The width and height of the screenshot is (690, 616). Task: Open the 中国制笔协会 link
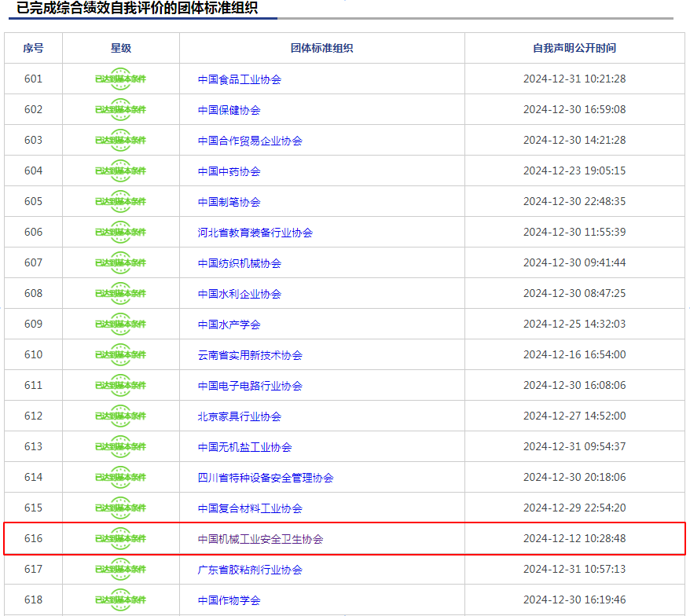tap(229, 202)
